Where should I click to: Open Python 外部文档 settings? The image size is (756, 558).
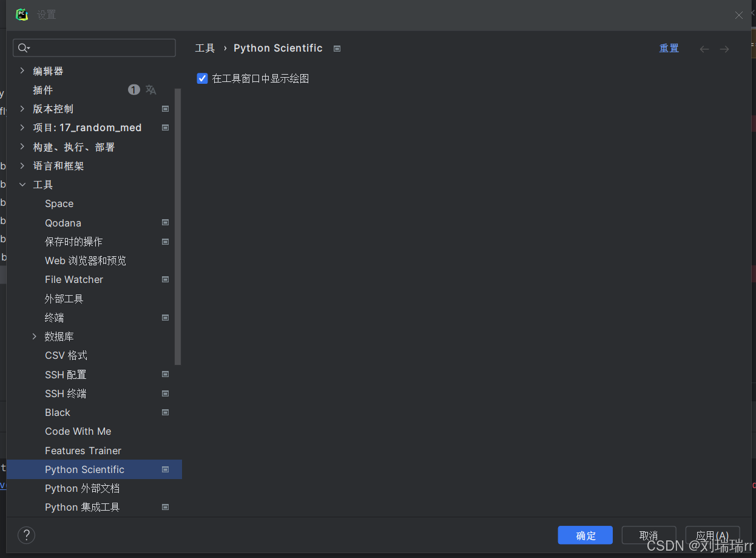pos(83,488)
